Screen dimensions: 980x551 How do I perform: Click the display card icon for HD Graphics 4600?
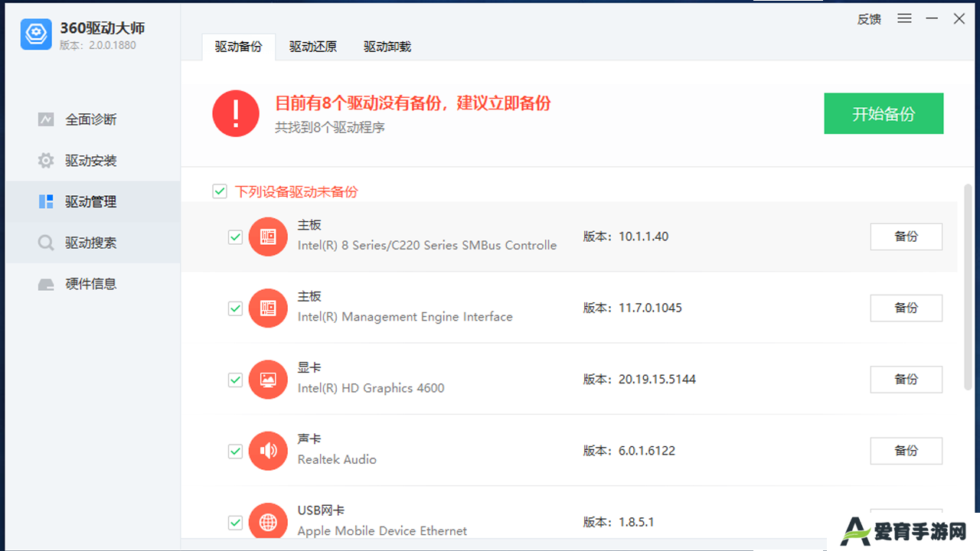268,379
